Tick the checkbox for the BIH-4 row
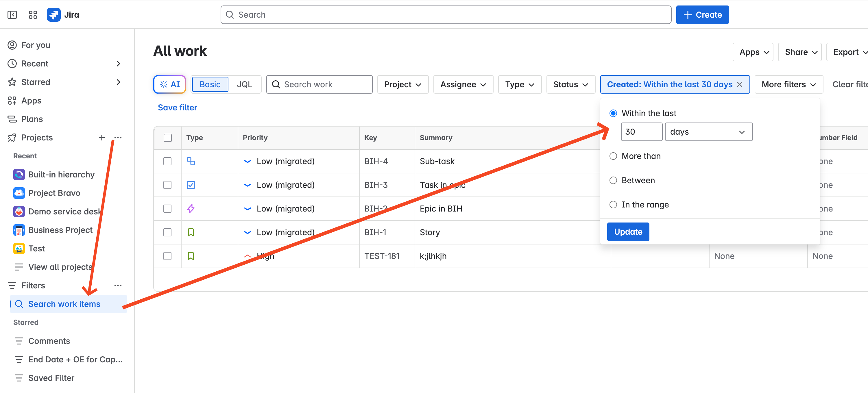This screenshot has height=393, width=868. 167,161
